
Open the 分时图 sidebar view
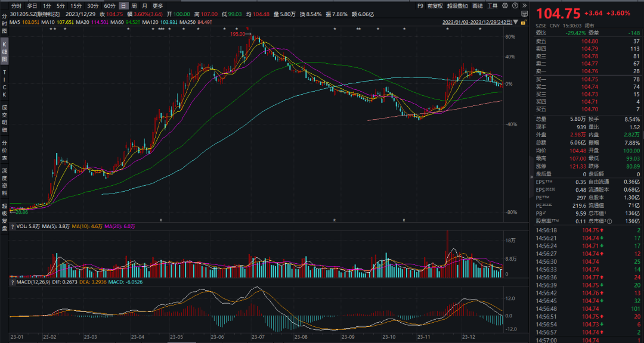5,24
